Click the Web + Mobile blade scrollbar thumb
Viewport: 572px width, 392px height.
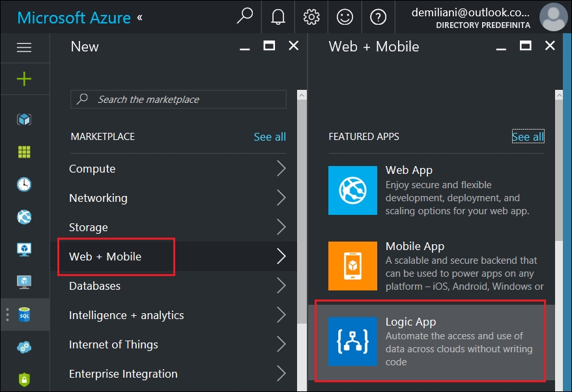(x=559, y=171)
